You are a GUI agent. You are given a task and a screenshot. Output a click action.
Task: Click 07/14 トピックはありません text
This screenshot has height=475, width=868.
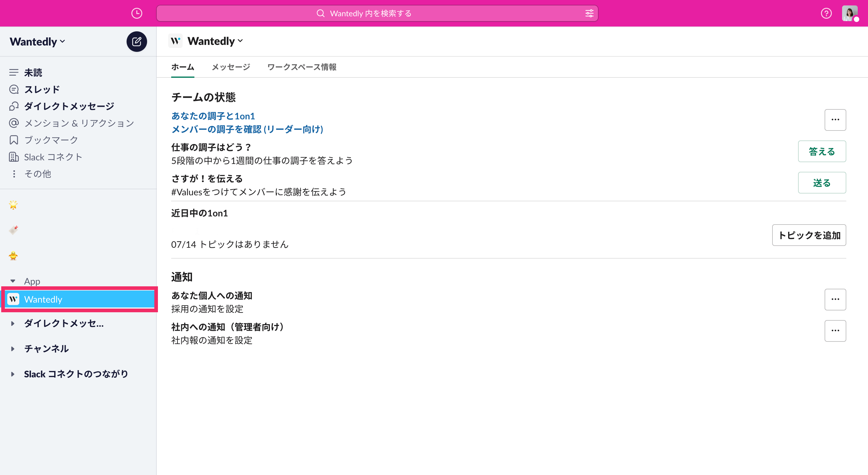[230, 244]
